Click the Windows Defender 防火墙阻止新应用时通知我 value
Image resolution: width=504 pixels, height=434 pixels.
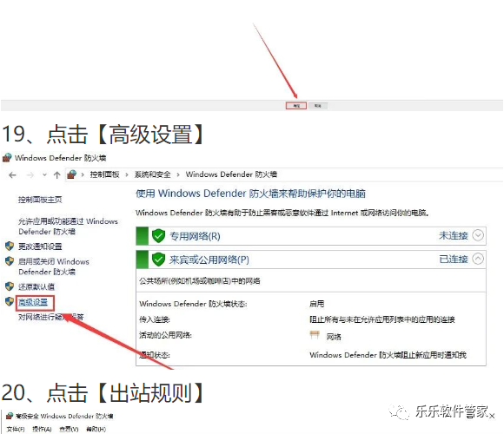tap(388, 355)
